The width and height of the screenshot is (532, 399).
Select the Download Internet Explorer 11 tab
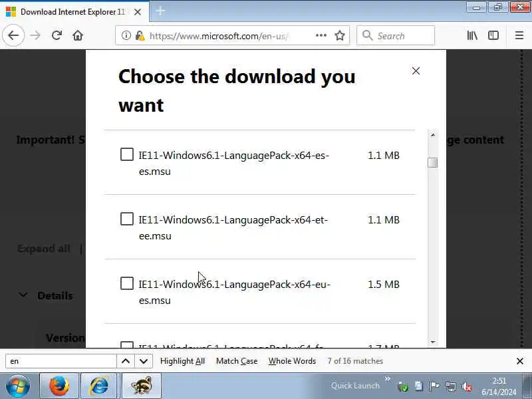coord(74,11)
